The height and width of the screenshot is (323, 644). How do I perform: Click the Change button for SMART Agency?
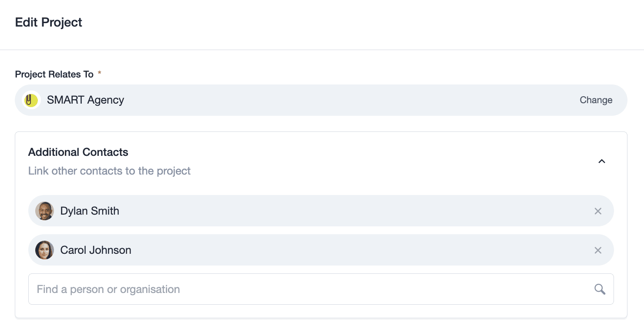(596, 100)
